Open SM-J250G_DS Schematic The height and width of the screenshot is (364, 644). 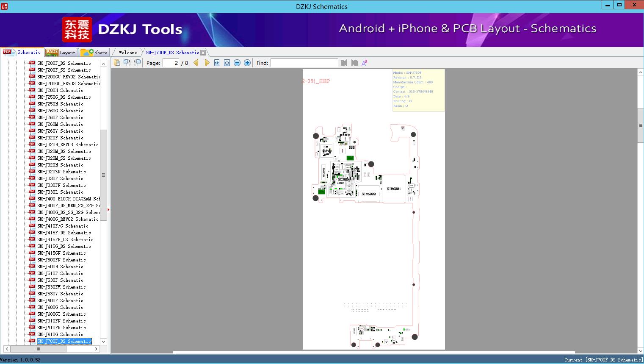[x=64, y=97]
